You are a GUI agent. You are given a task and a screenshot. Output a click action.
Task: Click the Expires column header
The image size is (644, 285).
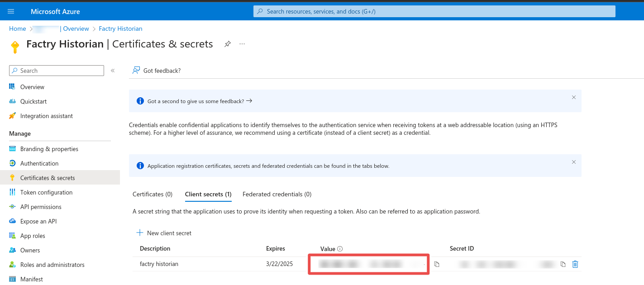click(x=276, y=248)
